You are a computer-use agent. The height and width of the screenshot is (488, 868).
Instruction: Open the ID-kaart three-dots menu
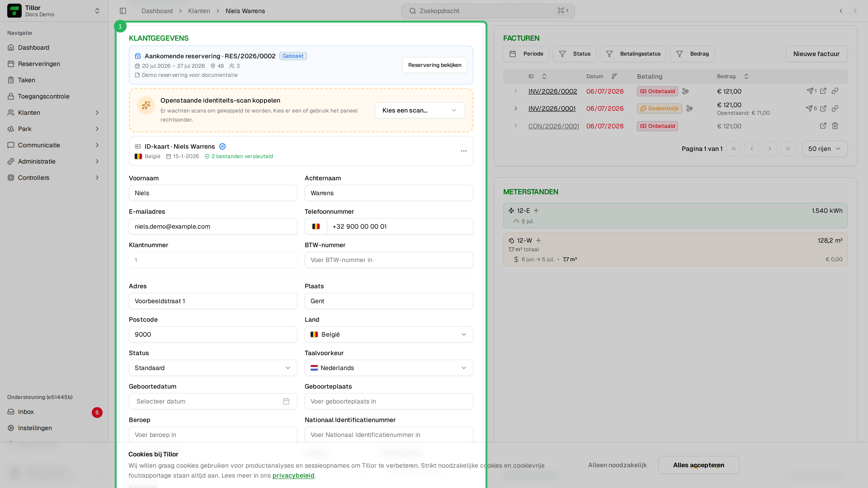click(464, 151)
